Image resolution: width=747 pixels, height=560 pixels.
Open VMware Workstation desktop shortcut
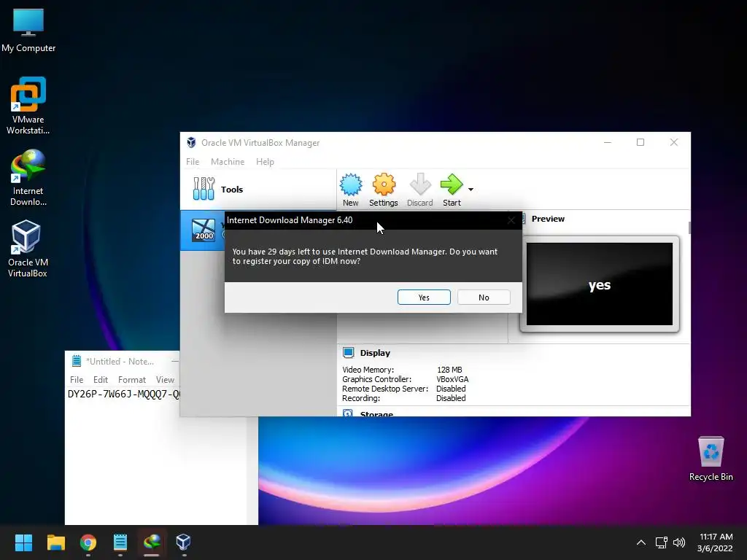(28, 106)
